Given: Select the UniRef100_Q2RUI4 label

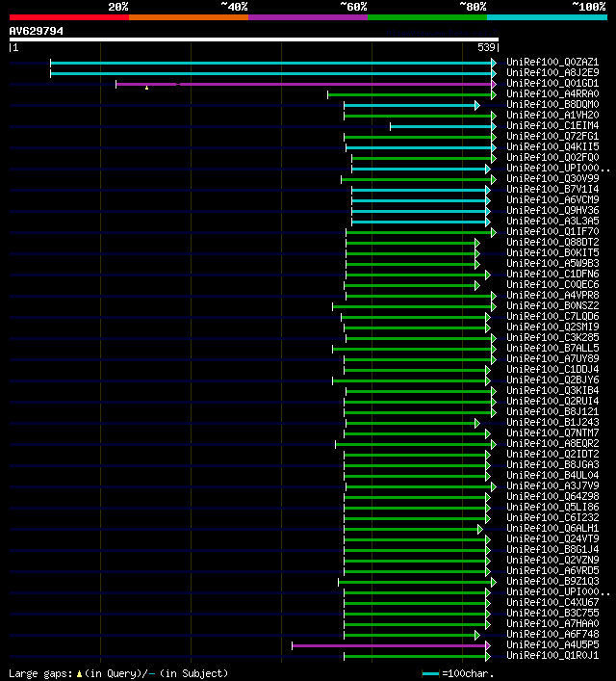Looking at the screenshot, I should 552,402.
